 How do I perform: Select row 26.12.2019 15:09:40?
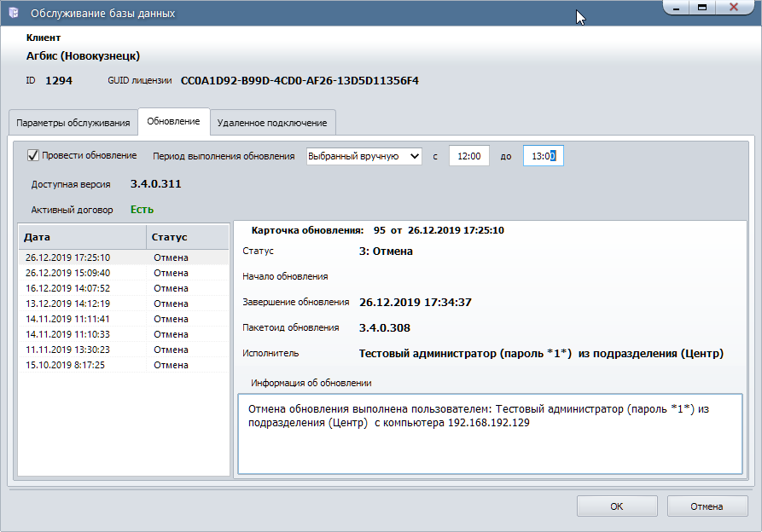[124, 273]
